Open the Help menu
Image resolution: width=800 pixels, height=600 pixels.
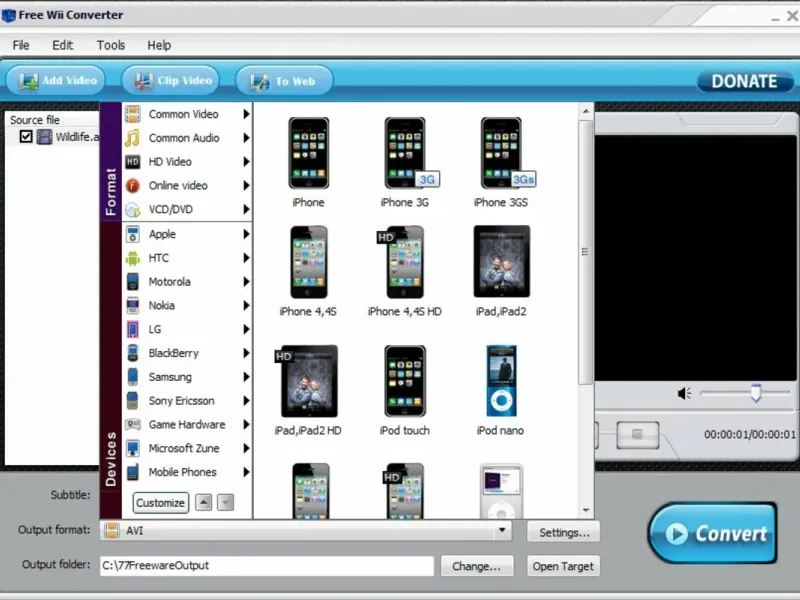[x=159, y=45]
